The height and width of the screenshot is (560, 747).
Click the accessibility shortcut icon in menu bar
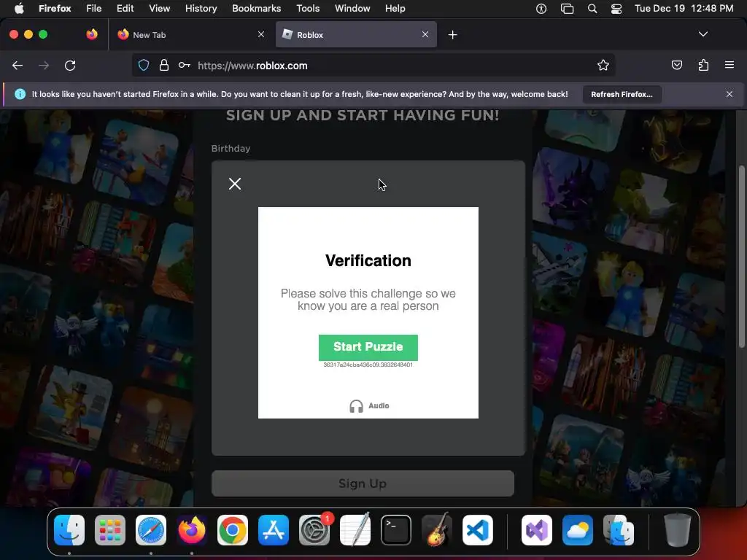[541, 9]
